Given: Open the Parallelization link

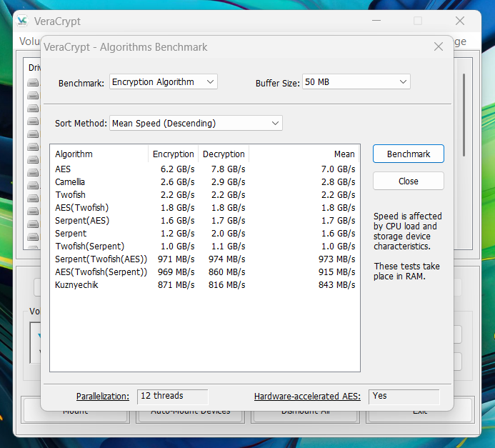Looking at the screenshot, I should (x=103, y=397).
